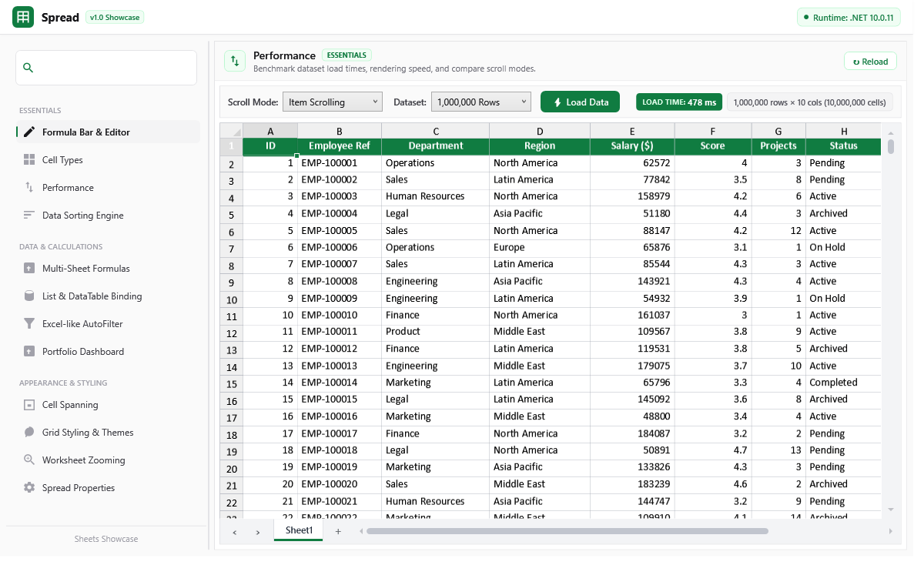Screen dimensions: 924x585
Task: Open Spread Properties demo
Action: pos(108,488)
